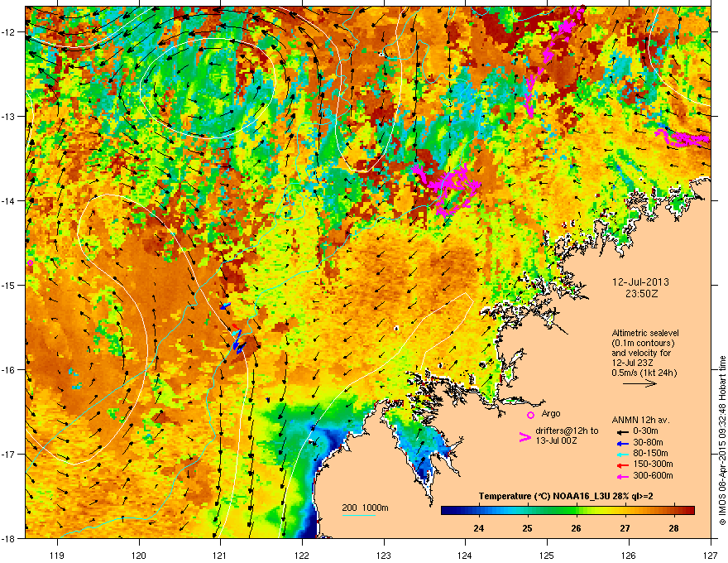Click the 30-80m depth label
The width and height of the screenshot is (728, 563).
point(648,443)
